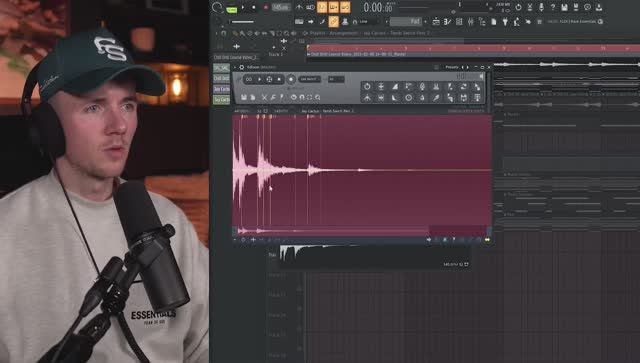
Task: Select previous preset arrow in Edison
Action: [x=462, y=67]
